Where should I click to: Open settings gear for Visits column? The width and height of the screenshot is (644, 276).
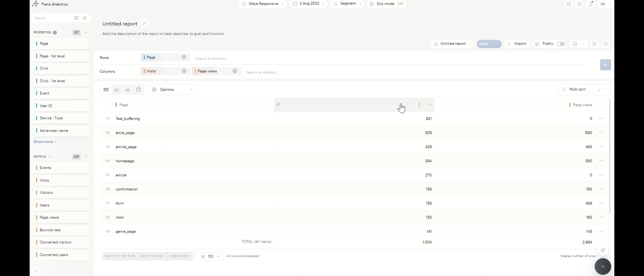tap(184, 71)
